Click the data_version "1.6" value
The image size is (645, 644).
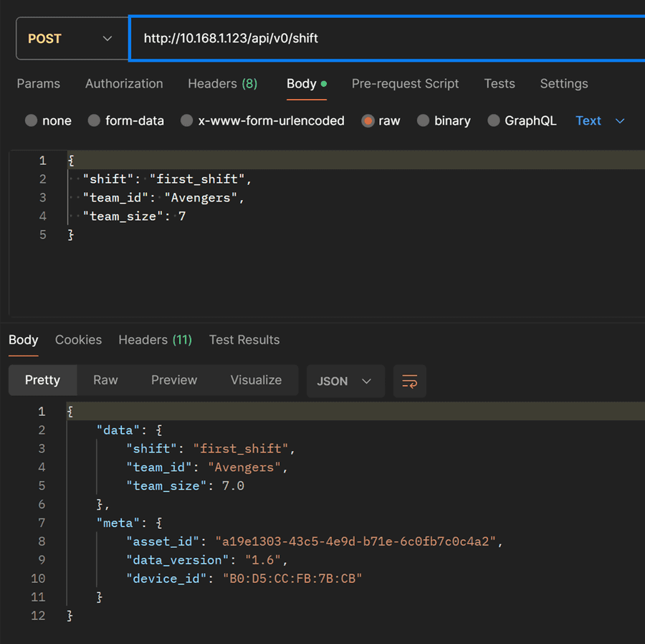pyautogui.click(x=263, y=561)
